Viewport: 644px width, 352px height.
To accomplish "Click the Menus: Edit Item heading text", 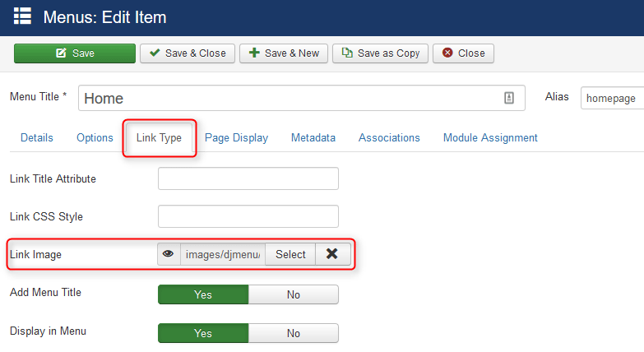I will pyautogui.click(x=104, y=17).
